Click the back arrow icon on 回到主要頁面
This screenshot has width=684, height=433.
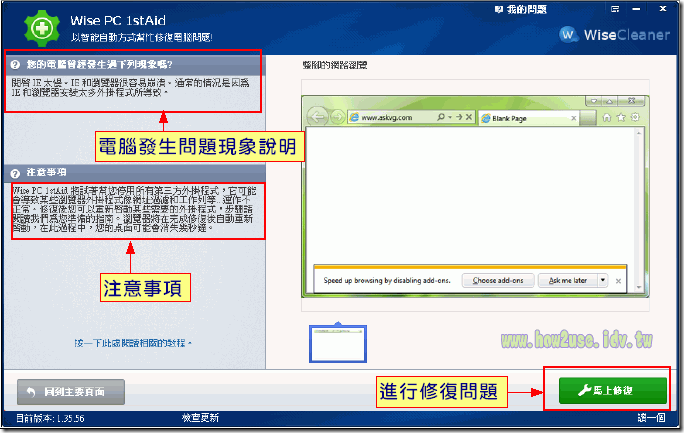pyautogui.click(x=32, y=389)
